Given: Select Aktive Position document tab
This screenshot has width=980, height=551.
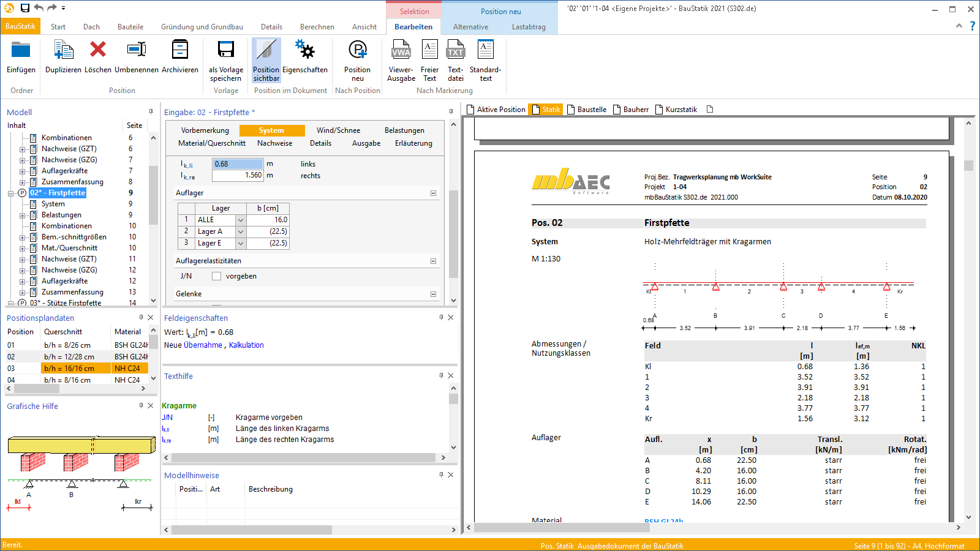Looking at the screenshot, I should click(496, 110).
